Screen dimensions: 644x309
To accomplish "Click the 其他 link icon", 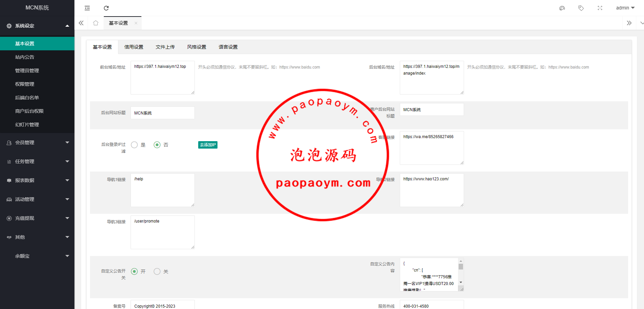I will click(9, 237).
